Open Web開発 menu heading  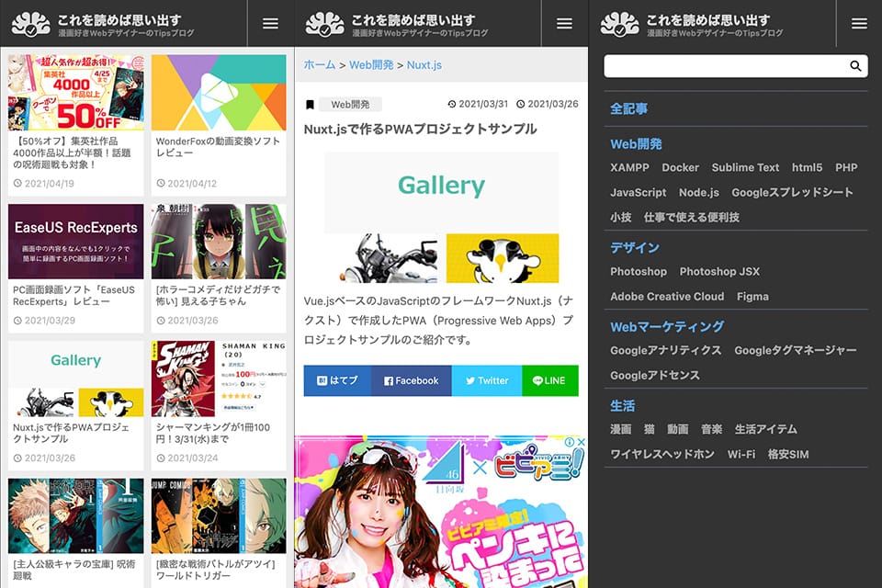[x=636, y=144]
